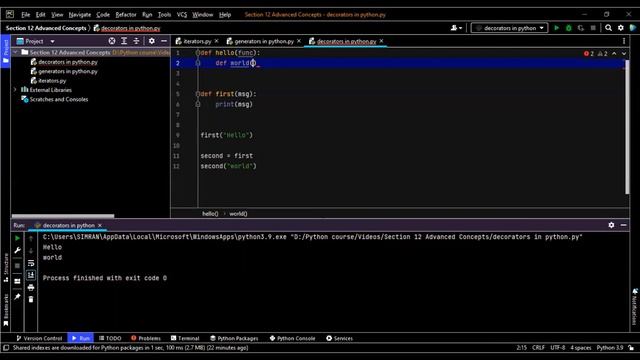Open Python Packages tool window

234,338
